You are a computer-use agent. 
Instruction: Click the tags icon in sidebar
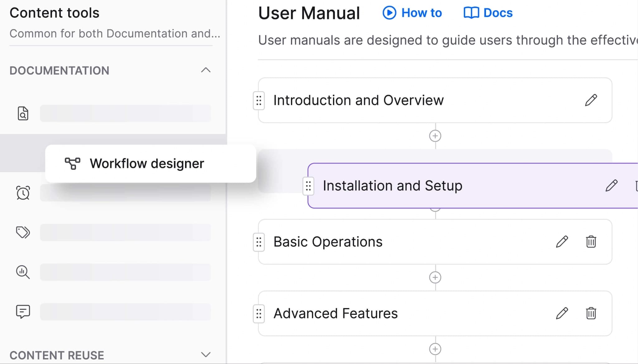[23, 232]
